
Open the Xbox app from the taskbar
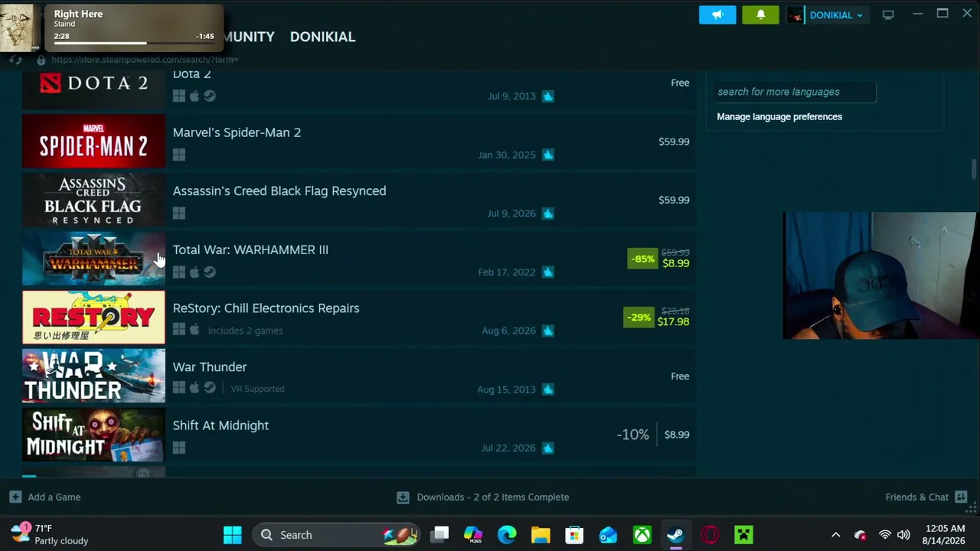[x=642, y=535]
